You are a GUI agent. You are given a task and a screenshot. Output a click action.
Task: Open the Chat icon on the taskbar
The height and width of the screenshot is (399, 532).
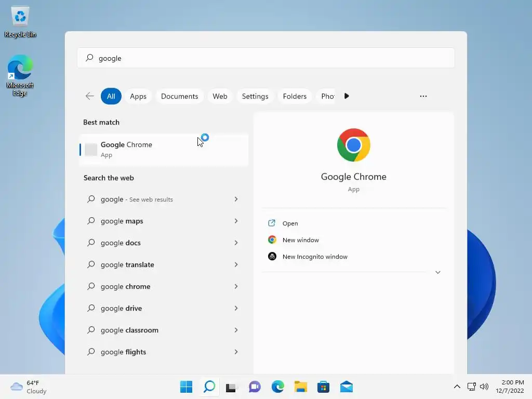click(x=255, y=387)
